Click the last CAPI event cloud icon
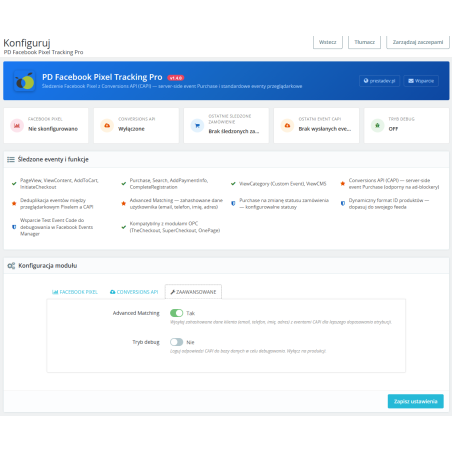 click(x=287, y=126)
